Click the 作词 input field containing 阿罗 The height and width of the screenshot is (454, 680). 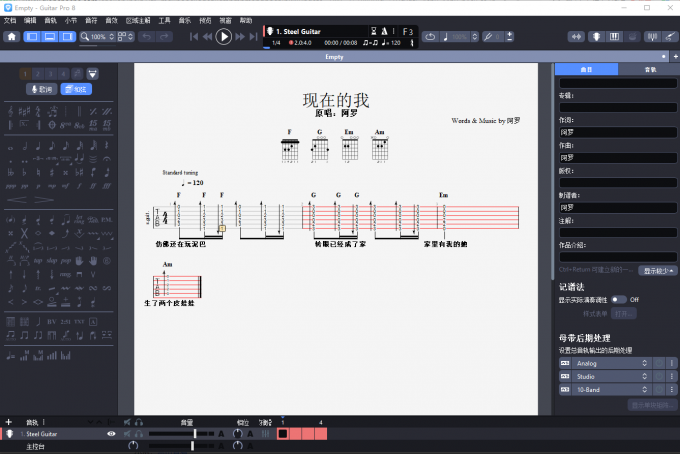click(x=617, y=130)
